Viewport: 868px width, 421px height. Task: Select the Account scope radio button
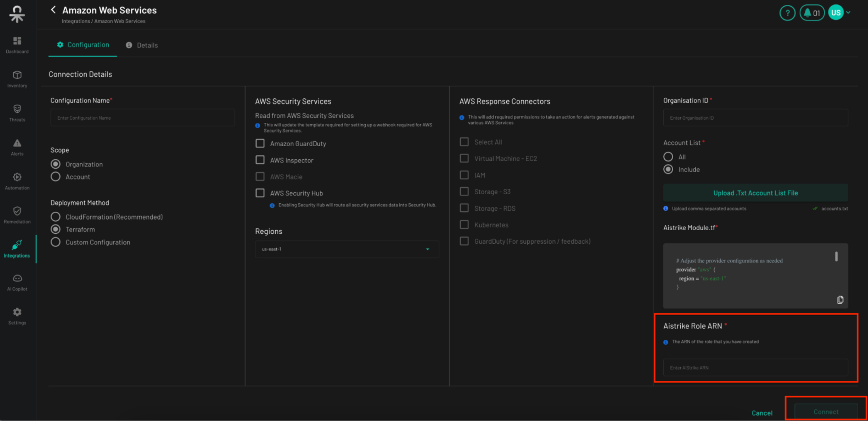tap(56, 177)
